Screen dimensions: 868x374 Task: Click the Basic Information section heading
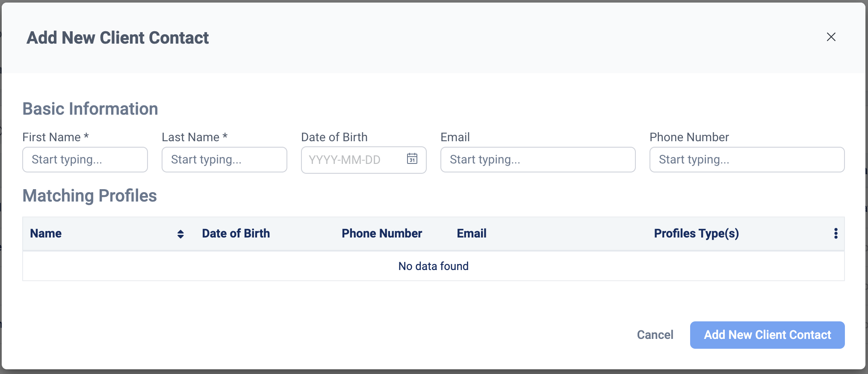coord(90,108)
